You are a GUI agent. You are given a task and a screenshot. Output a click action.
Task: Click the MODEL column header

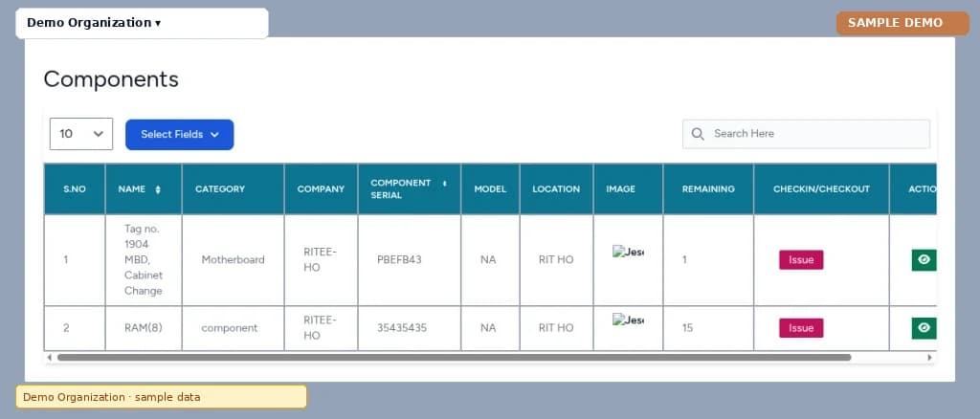[491, 189]
